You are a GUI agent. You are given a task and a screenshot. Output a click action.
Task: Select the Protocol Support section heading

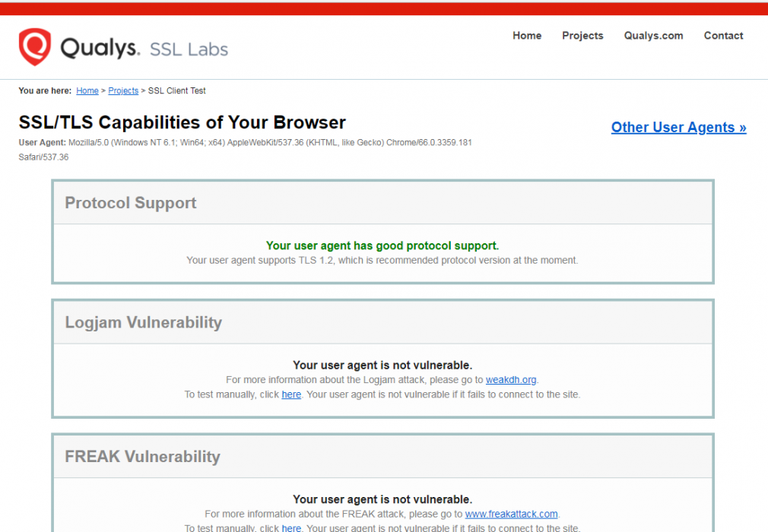[130, 203]
